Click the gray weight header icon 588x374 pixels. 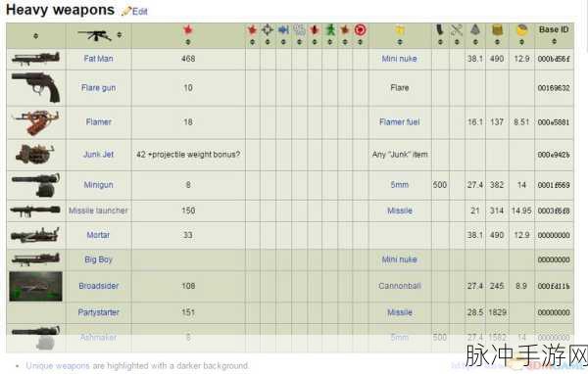point(475,29)
